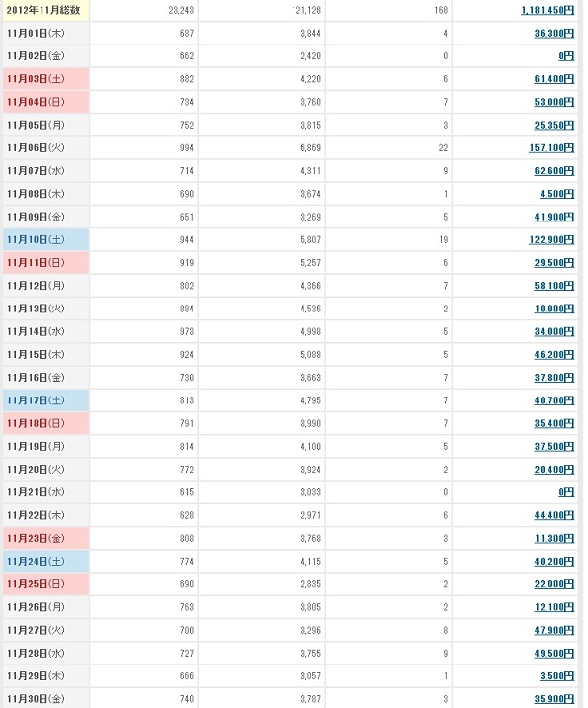Open the 44,400円 link for 11月22日

pyautogui.click(x=554, y=515)
